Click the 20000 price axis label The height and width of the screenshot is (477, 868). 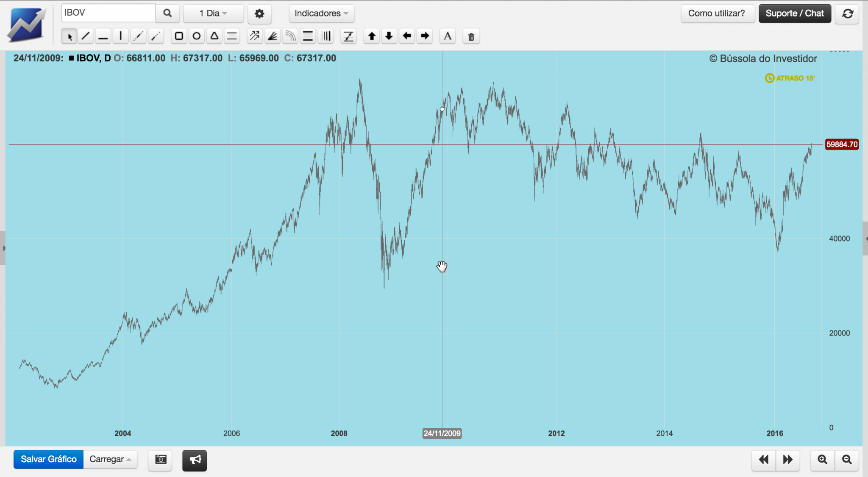coord(840,333)
